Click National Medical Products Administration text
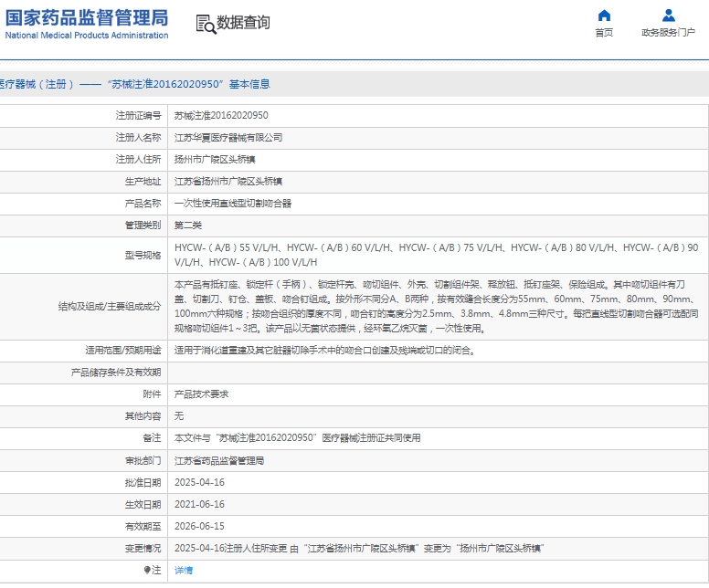709x588 pixels. click(87, 36)
